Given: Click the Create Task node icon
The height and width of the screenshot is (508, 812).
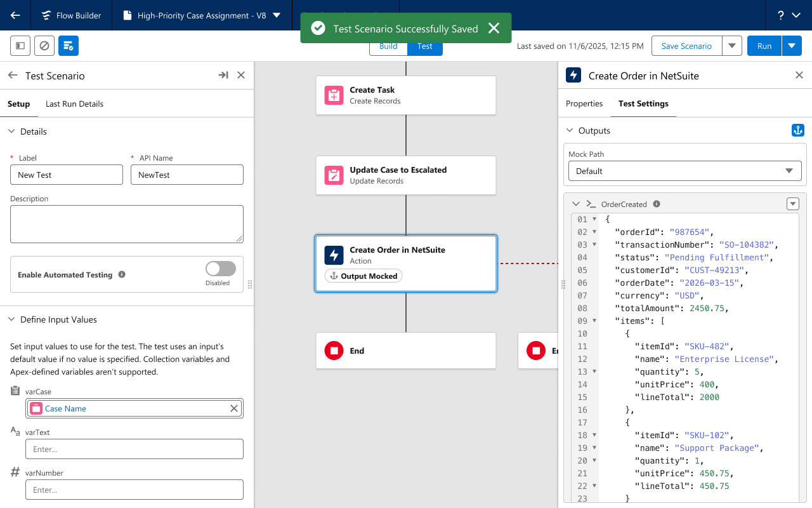Looking at the screenshot, I should [x=334, y=95].
